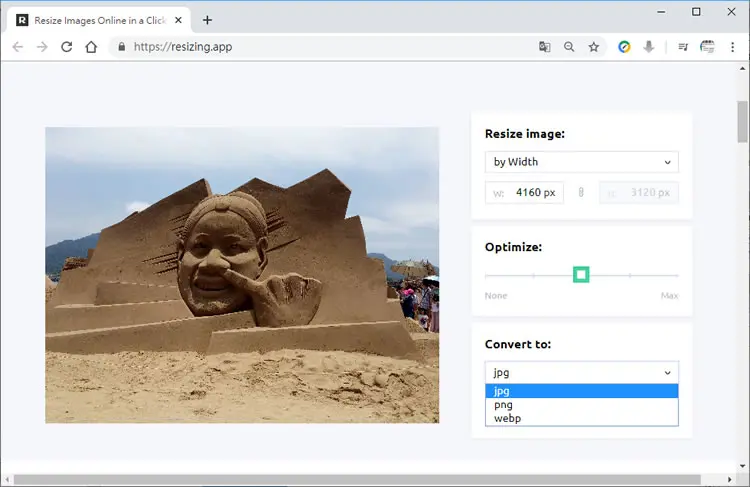This screenshot has height=487, width=750.
Task: Click the download arrow extension icon
Action: tap(649, 47)
